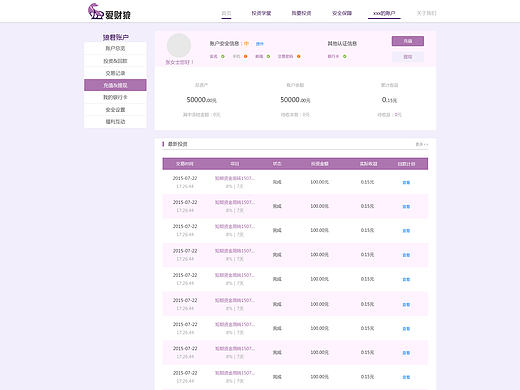Viewport: 520px width, 390px height.
Task: Select 投资&回款 in the sidebar
Action: tap(115, 61)
